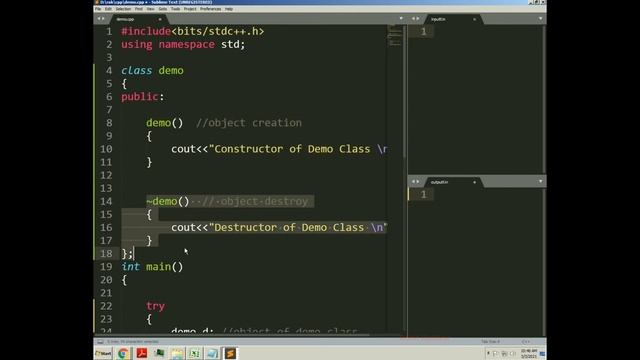Open File Explorer from the taskbar
The image size is (640, 360).
point(177,353)
